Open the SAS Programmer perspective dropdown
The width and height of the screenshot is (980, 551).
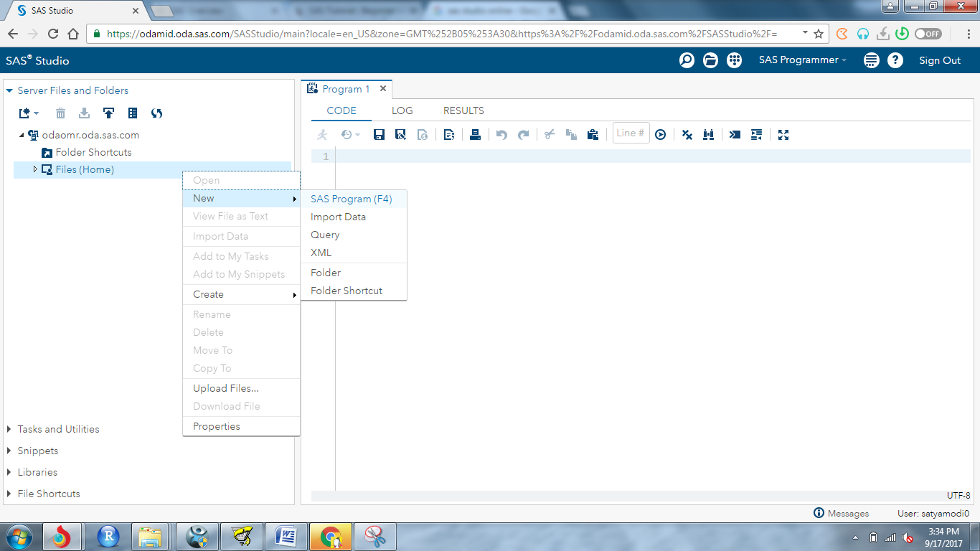point(803,60)
